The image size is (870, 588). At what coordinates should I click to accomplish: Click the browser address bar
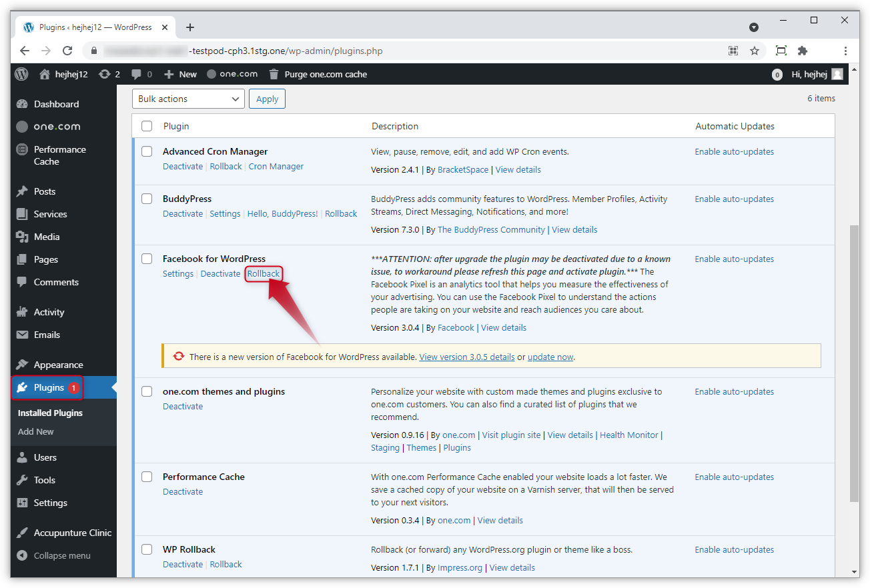tap(300, 51)
